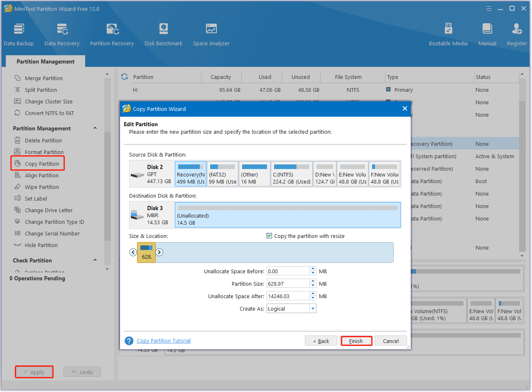This screenshot has height=392, width=532.
Task: Open Set Label option
Action: (36, 198)
